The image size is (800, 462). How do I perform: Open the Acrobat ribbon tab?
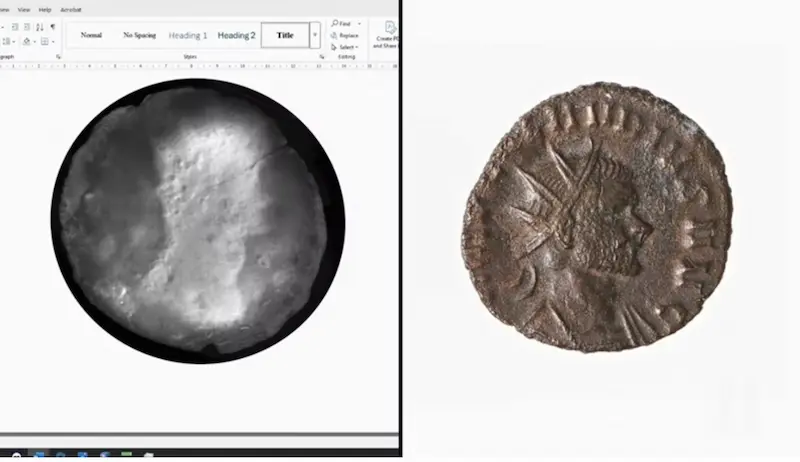(x=71, y=10)
